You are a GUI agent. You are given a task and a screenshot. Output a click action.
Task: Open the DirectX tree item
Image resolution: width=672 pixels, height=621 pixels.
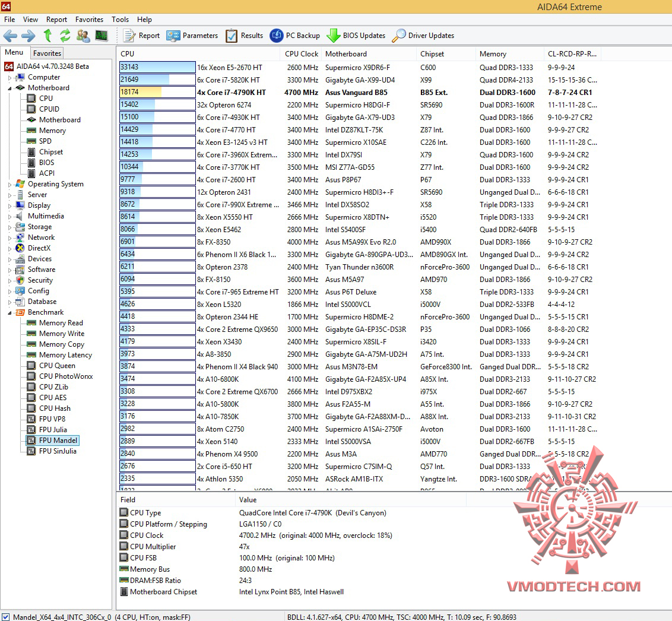pyautogui.click(x=39, y=248)
